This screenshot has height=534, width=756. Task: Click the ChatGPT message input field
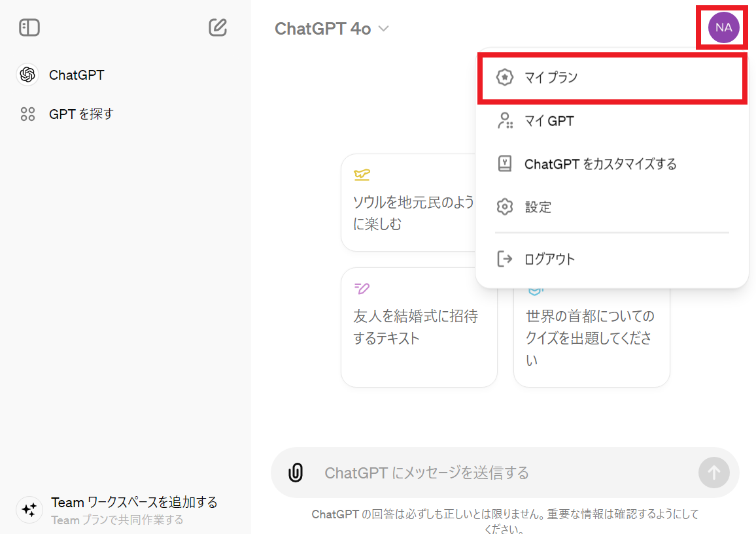click(x=458, y=472)
